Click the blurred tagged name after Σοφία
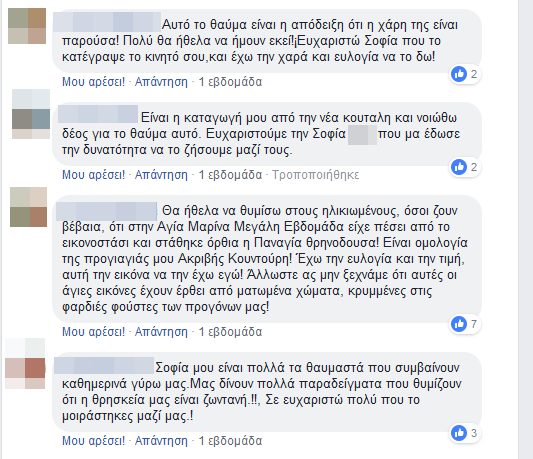The width and height of the screenshot is (533, 459). pos(362,135)
